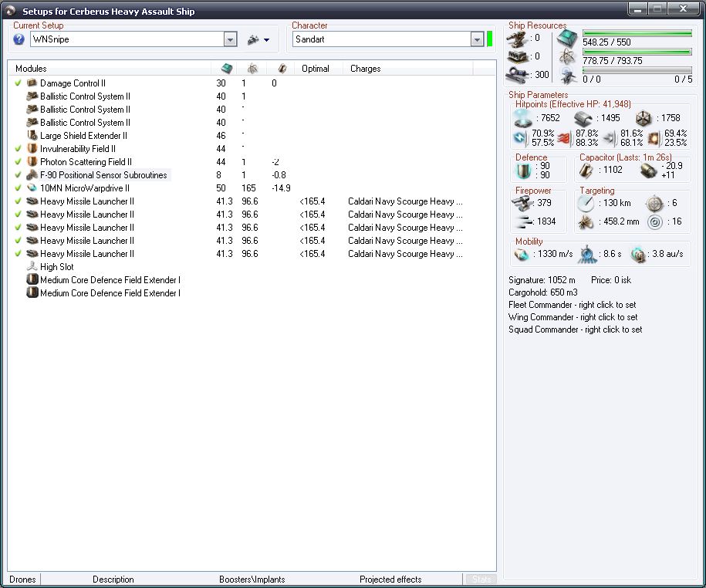Click the 'Signature: 1052 m' text

tap(542, 280)
